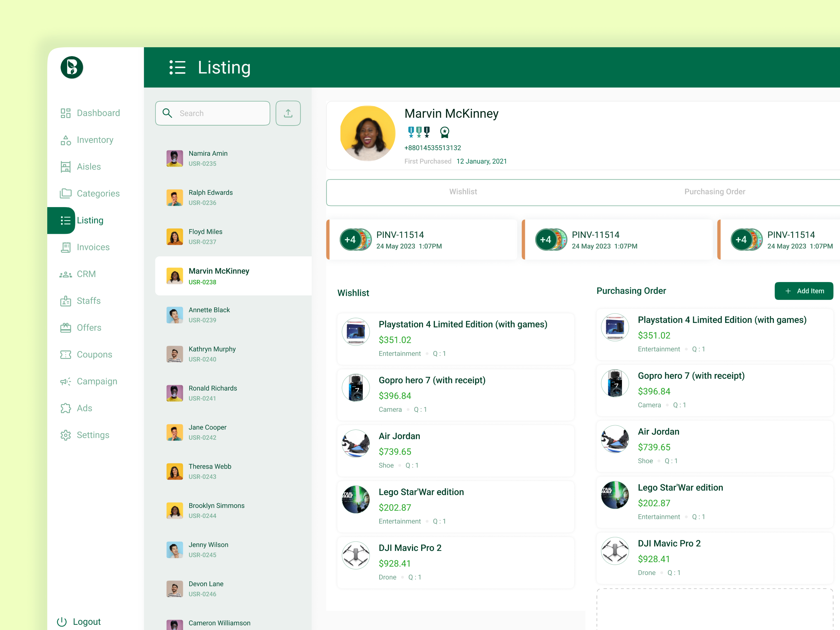The width and height of the screenshot is (840, 630).
Task: Switch to the Wishlist tab
Action: [463, 192]
